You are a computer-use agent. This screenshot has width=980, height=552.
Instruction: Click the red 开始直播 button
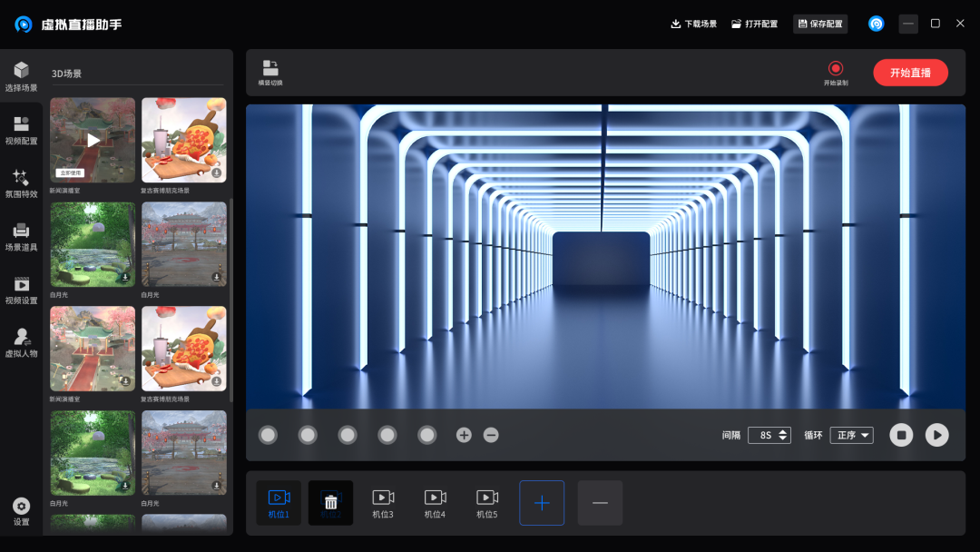(910, 73)
